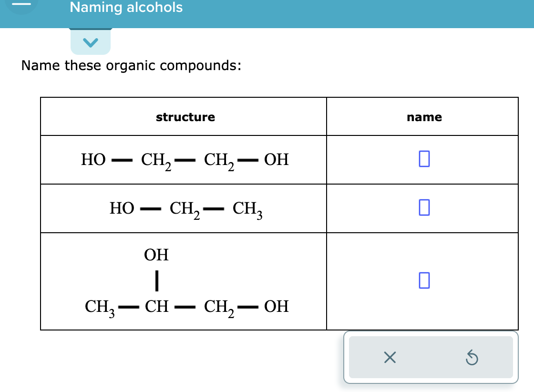Select the structure column header

pyautogui.click(x=185, y=117)
